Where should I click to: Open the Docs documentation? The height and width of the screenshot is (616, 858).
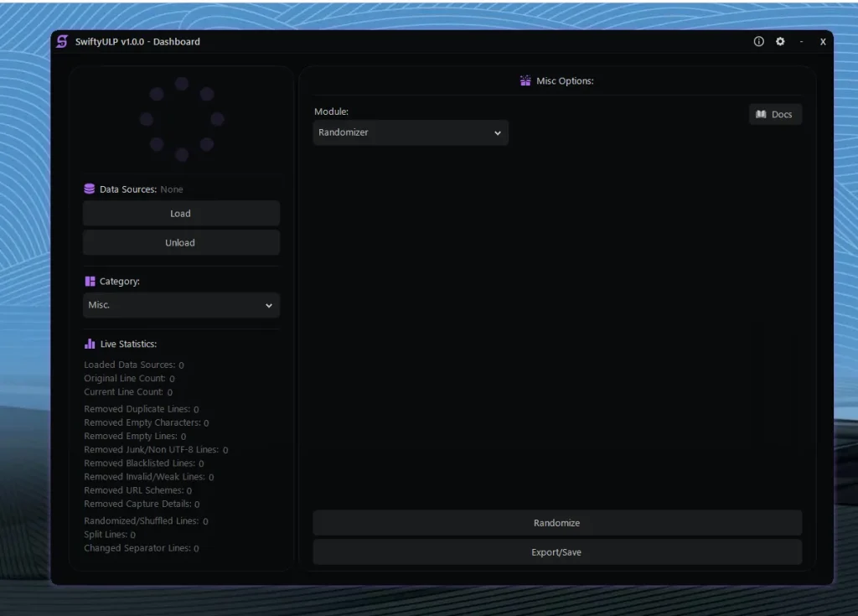(x=775, y=114)
